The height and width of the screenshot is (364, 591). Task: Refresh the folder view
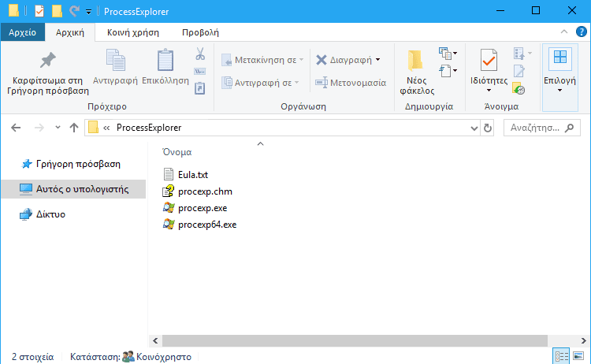(x=487, y=128)
